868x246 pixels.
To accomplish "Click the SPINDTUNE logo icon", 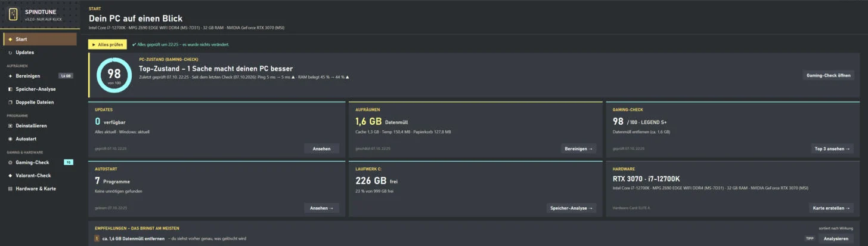I will 13,14.
